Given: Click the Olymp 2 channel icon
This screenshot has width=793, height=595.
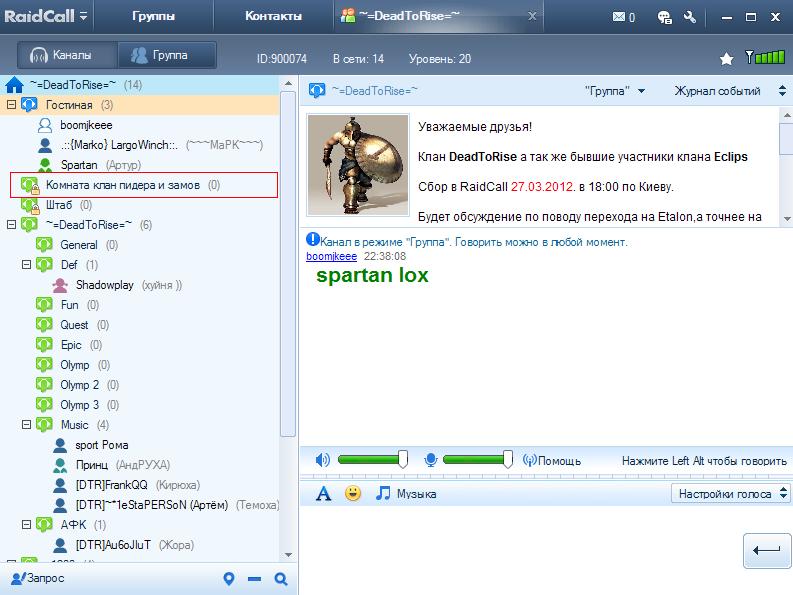Looking at the screenshot, I should (44, 385).
